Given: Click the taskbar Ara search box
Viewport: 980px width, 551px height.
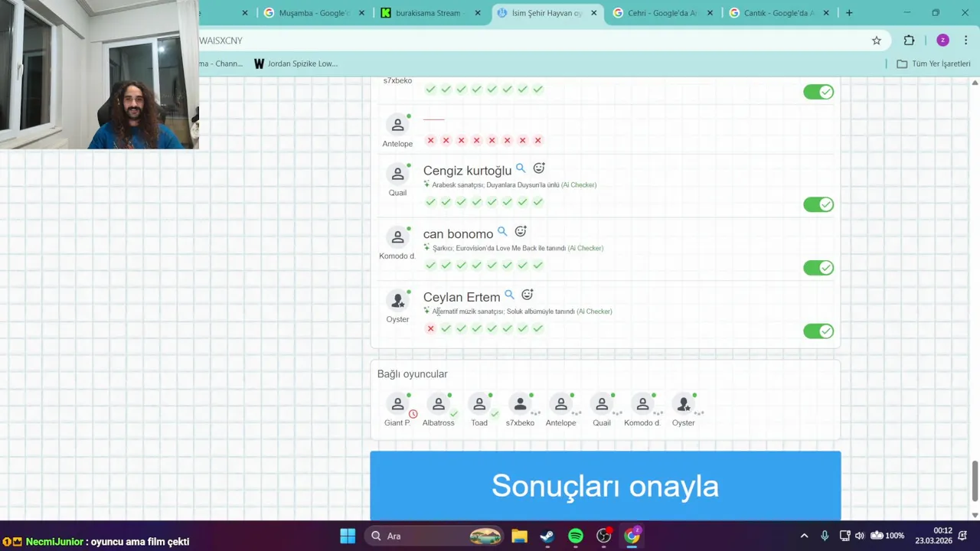Looking at the screenshot, I should coord(435,536).
